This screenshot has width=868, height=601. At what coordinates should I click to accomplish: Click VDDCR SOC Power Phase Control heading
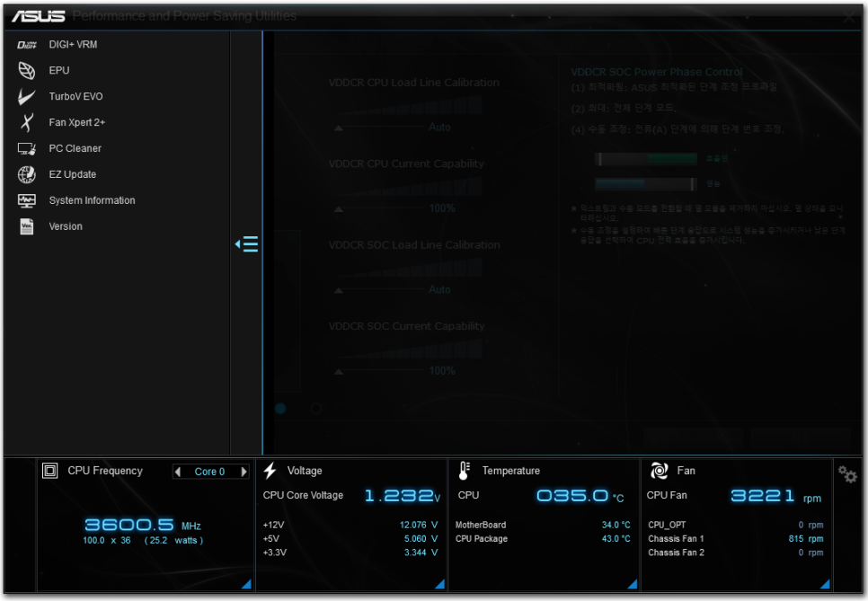[x=657, y=72]
